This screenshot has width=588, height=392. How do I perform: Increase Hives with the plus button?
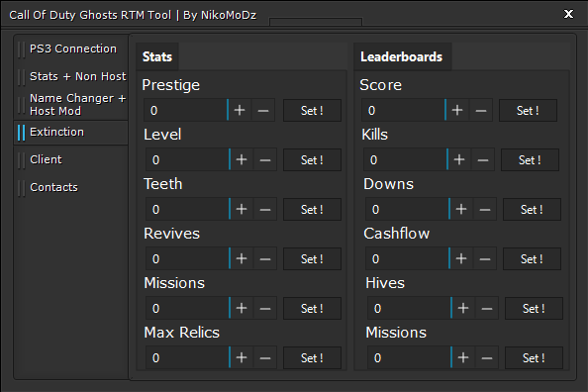pyautogui.click(x=463, y=308)
